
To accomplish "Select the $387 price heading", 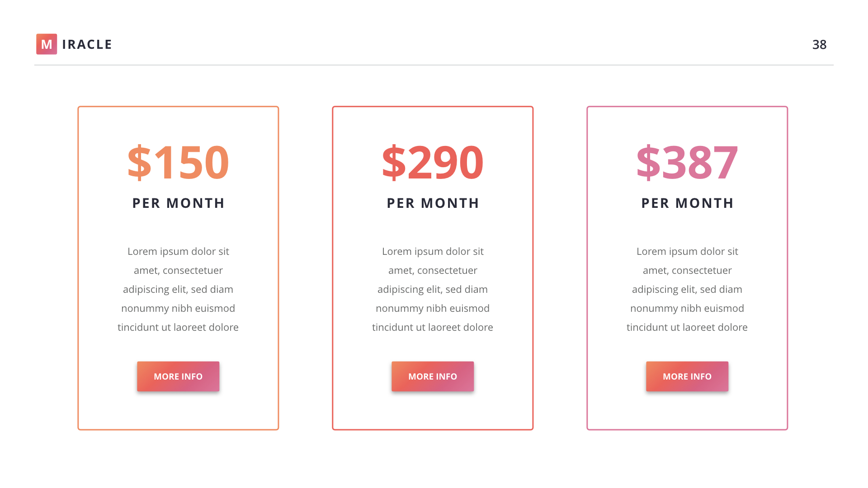I will [x=687, y=163].
